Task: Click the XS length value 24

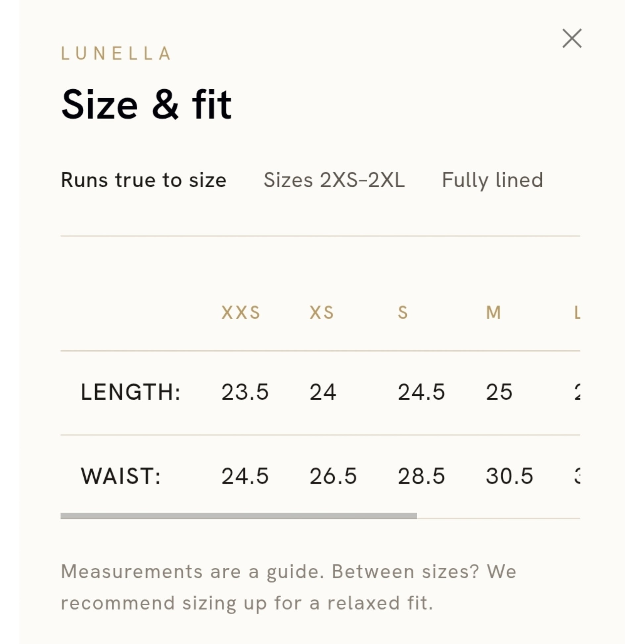Action: click(323, 392)
